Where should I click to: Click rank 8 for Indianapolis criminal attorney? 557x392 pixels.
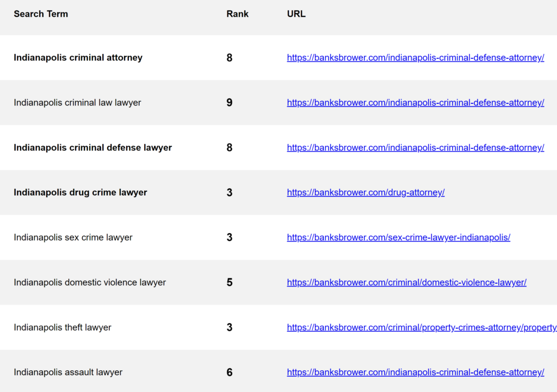pos(230,58)
